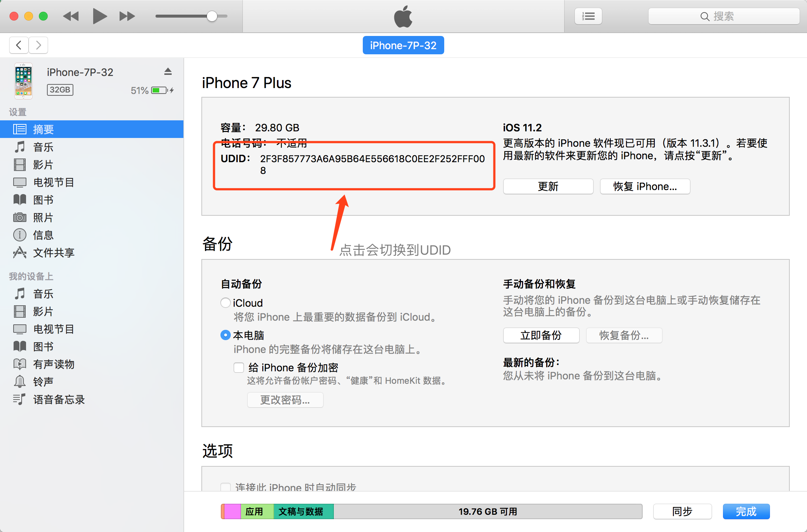Click the rewind playback button
The height and width of the screenshot is (532, 807).
tap(71, 17)
